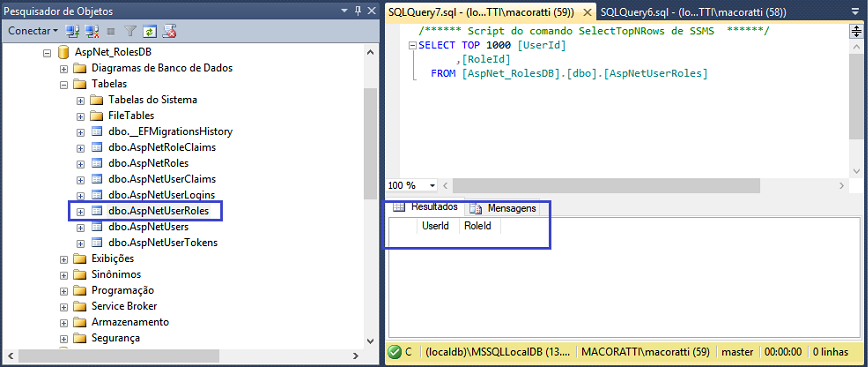Click the dbo.AspNetUserClaims table icon

pos(97,179)
